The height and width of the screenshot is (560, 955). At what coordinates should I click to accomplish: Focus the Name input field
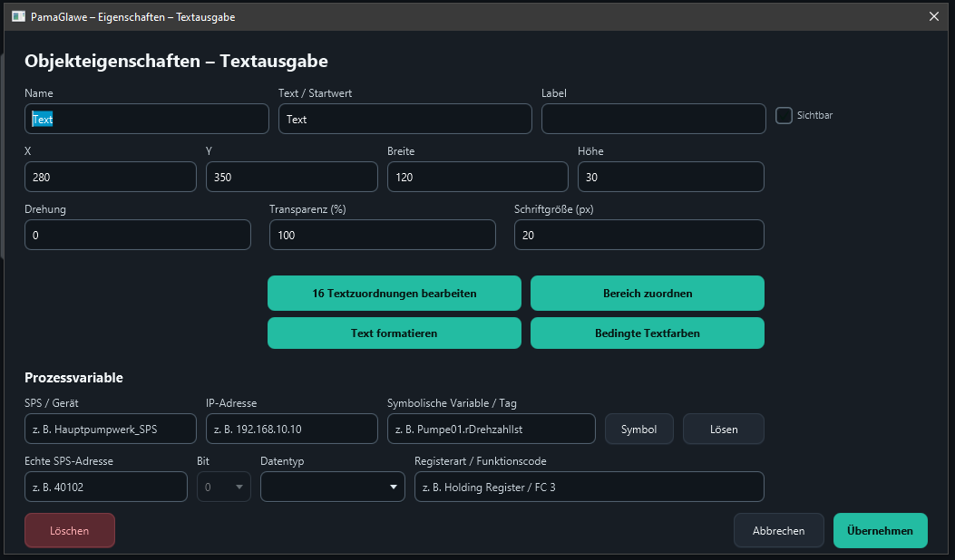coord(147,119)
